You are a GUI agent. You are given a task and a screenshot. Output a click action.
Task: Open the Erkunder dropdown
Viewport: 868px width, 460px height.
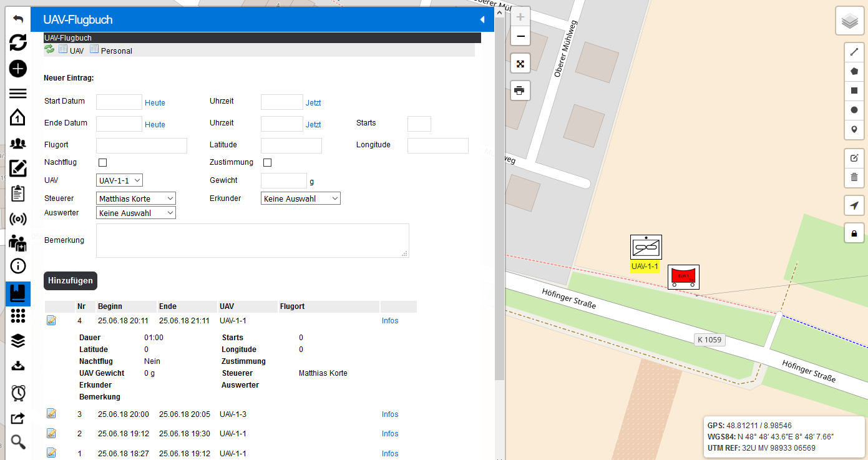[x=300, y=198]
